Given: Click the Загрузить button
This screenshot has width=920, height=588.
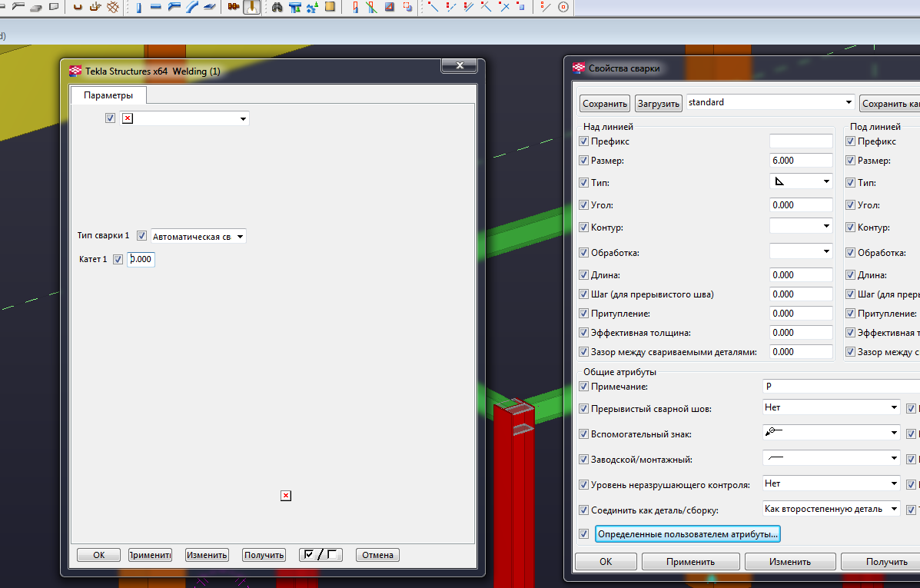Looking at the screenshot, I should pyautogui.click(x=659, y=104).
